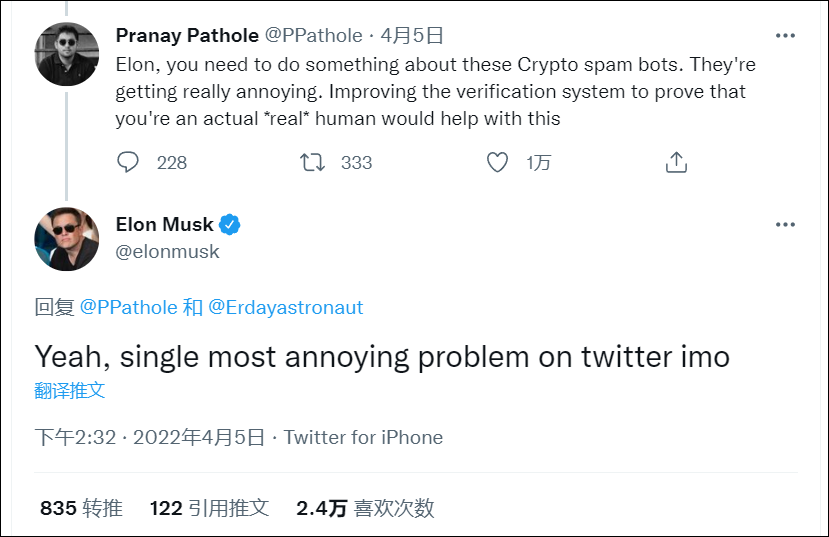Open the Twitter for iPhone source link
829x537 pixels.
pos(363,438)
